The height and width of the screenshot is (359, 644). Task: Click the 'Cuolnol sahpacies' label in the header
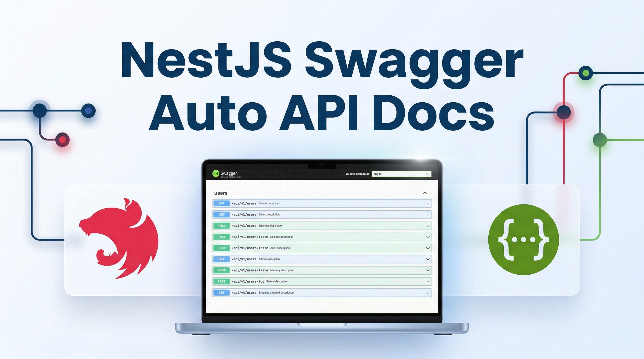click(358, 174)
